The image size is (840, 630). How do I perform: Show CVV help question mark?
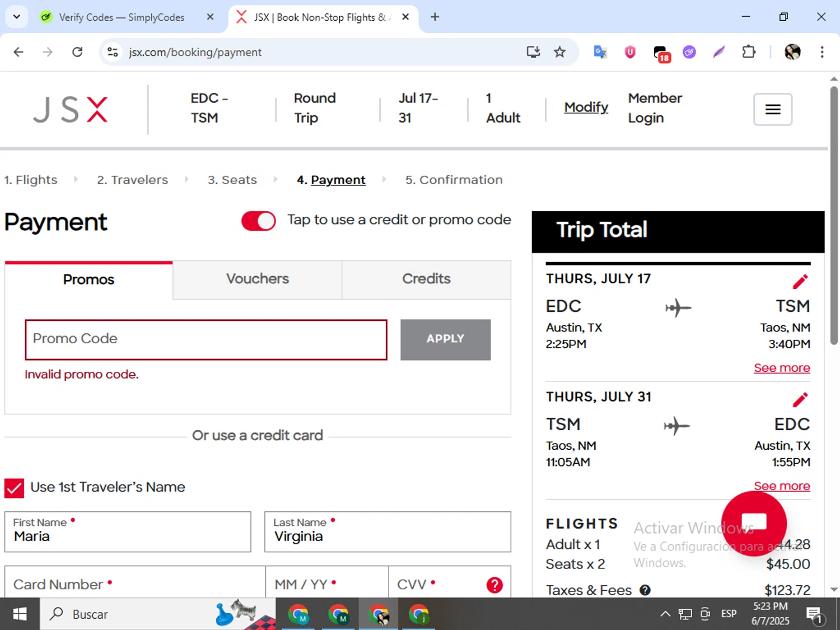pos(494,585)
